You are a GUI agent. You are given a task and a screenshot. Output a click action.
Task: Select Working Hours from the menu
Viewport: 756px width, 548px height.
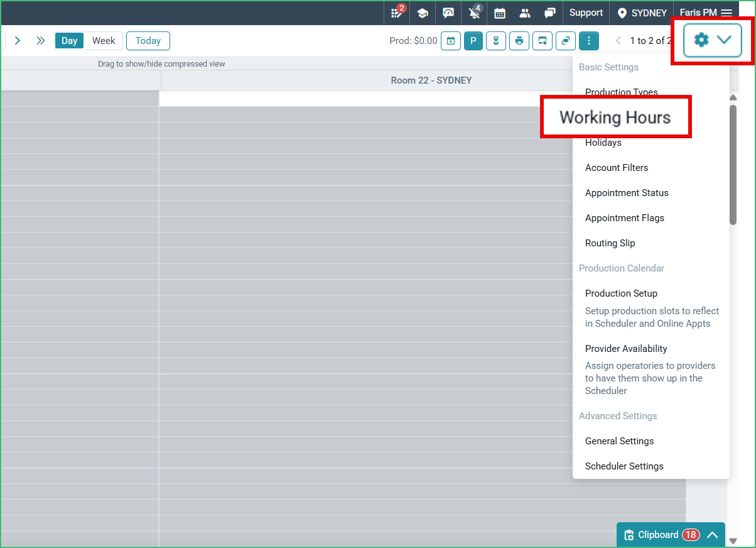pos(615,118)
